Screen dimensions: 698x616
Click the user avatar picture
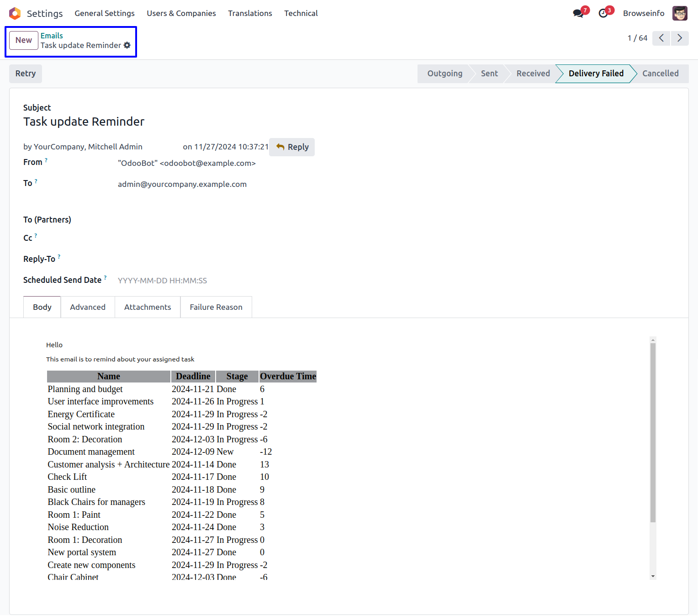point(680,13)
